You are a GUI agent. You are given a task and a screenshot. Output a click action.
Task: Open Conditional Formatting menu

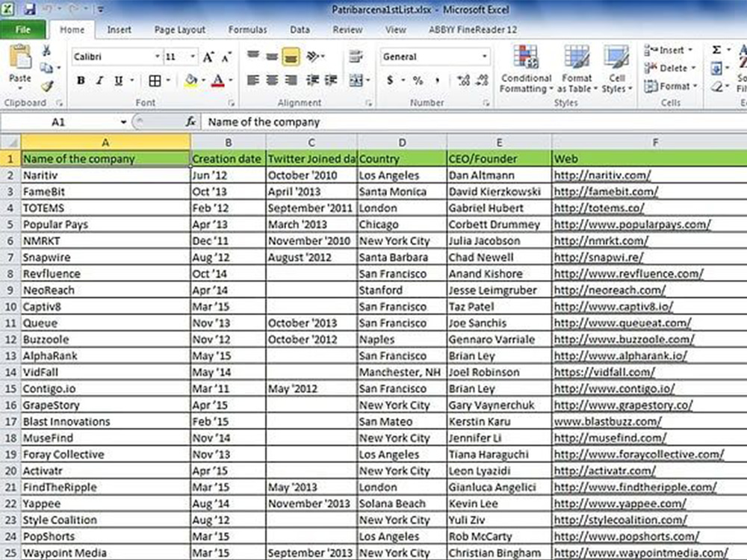click(526, 69)
